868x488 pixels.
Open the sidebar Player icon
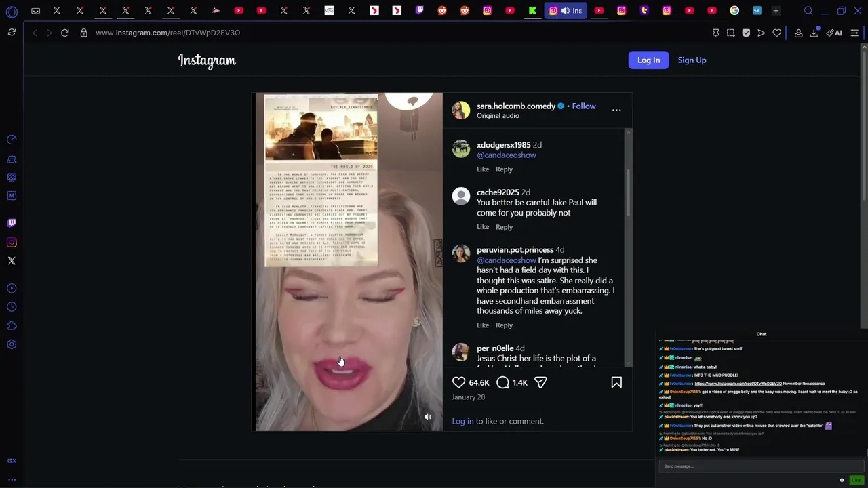coord(12,288)
